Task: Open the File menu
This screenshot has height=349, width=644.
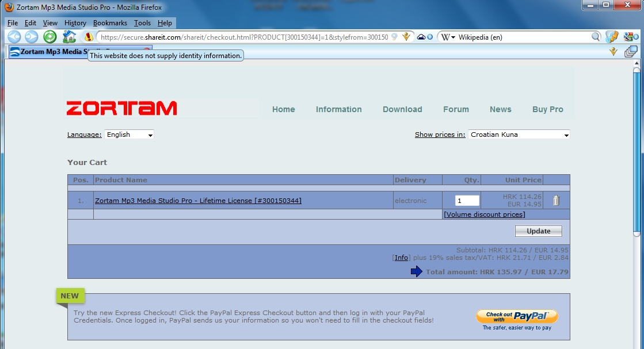Action: click(x=13, y=23)
